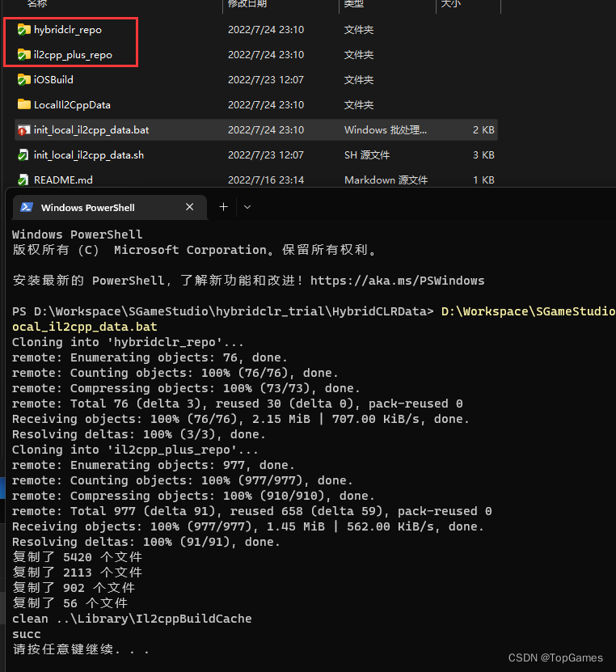Screen dimensions: 616x672
Task: Click the 2 KB size of the .bat file
Action: [483, 130]
